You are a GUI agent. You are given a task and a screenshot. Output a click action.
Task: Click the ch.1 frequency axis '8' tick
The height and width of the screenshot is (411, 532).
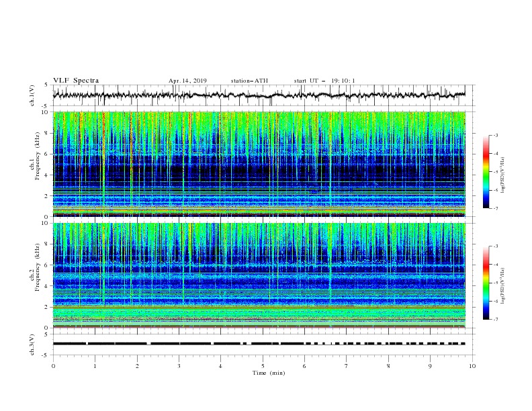(x=47, y=133)
